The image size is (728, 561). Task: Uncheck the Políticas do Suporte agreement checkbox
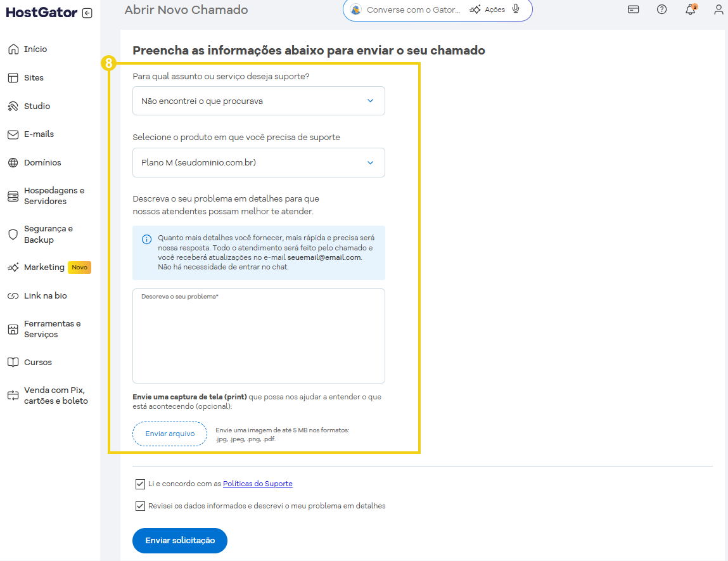pos(140,484)
